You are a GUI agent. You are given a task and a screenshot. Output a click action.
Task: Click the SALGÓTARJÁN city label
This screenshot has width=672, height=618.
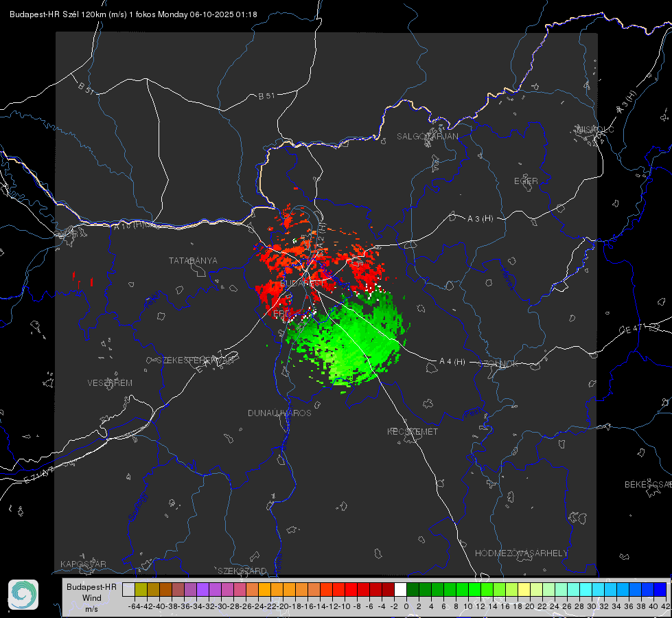pos(427,137)
